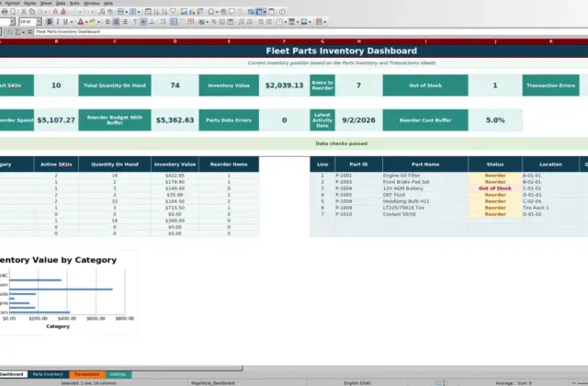The width and height of the screenshot is (588, 386).
Task: Open the underline style dropdown arrow
Action: pos(72,22)
